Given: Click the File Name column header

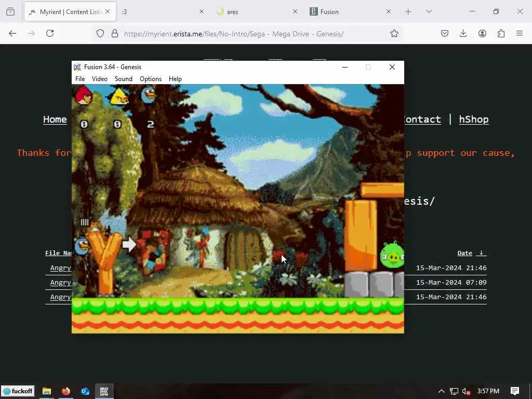Looking at the screenshot, I should [x=58, y=253].
